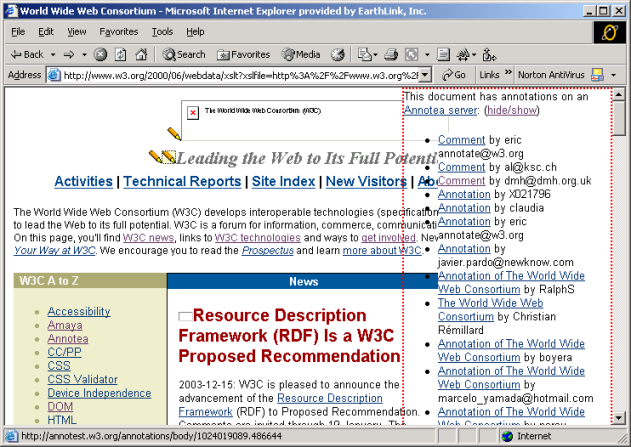Click the Back navigation button

tap(26, 54)
